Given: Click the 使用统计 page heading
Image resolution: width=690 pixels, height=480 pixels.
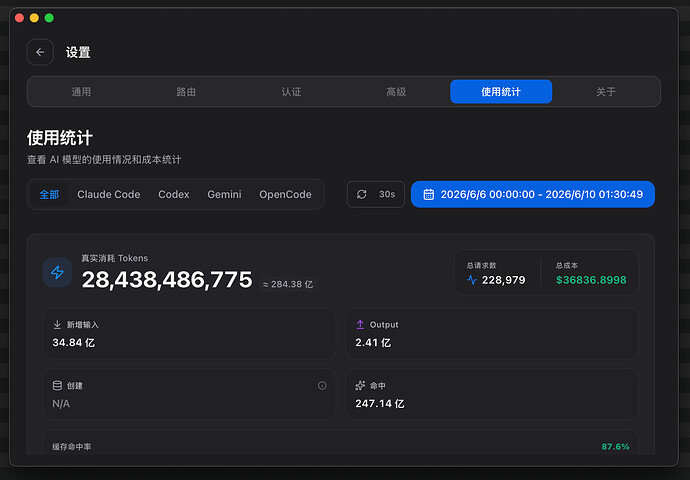Looking at the screenshot, I should tap(60, 138).
